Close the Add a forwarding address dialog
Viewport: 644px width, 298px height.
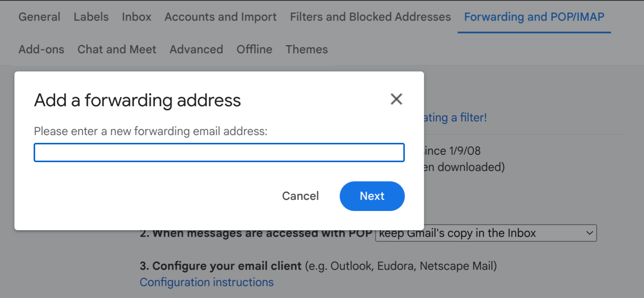396,99
